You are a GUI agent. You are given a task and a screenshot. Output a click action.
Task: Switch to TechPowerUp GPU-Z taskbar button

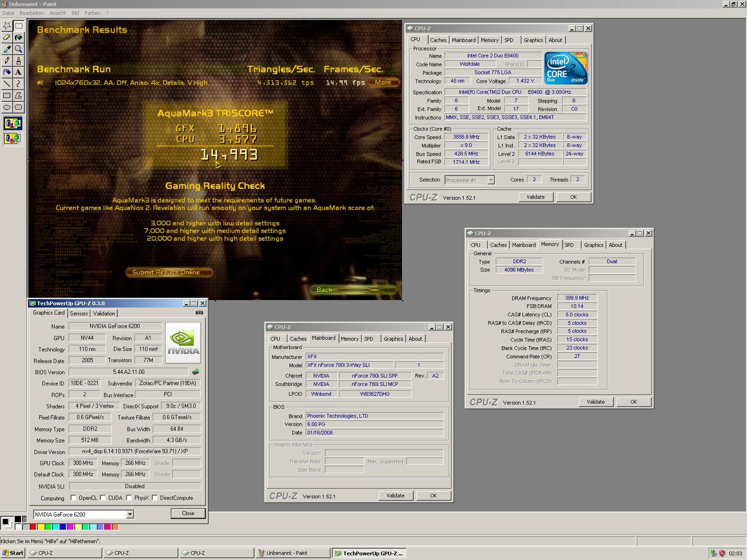click(369, 553)
